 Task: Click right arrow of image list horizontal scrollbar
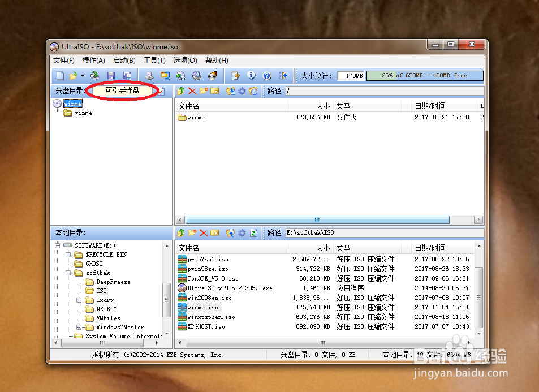pyautogui.click(x=478, y=219)
